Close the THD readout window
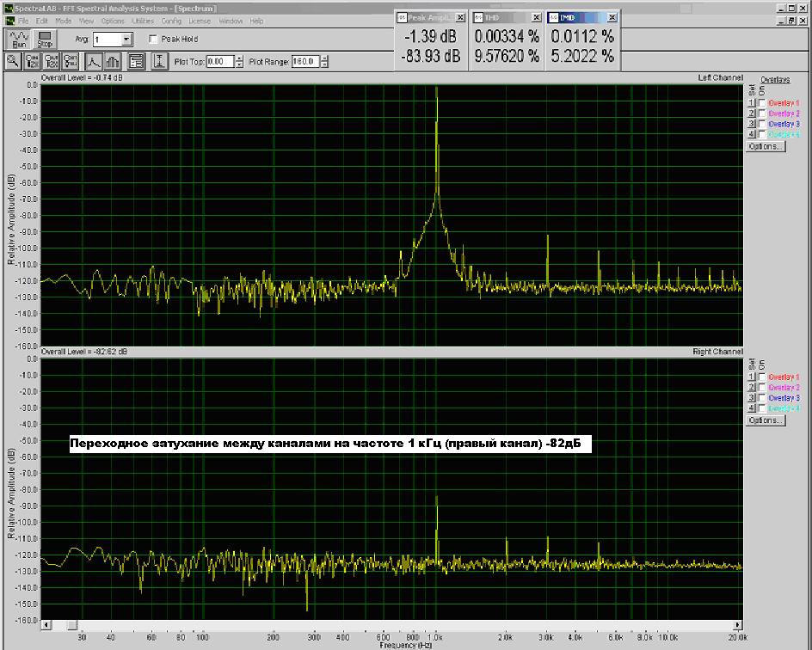Screen dimensions: 812x650 click(x=537, y=17)
